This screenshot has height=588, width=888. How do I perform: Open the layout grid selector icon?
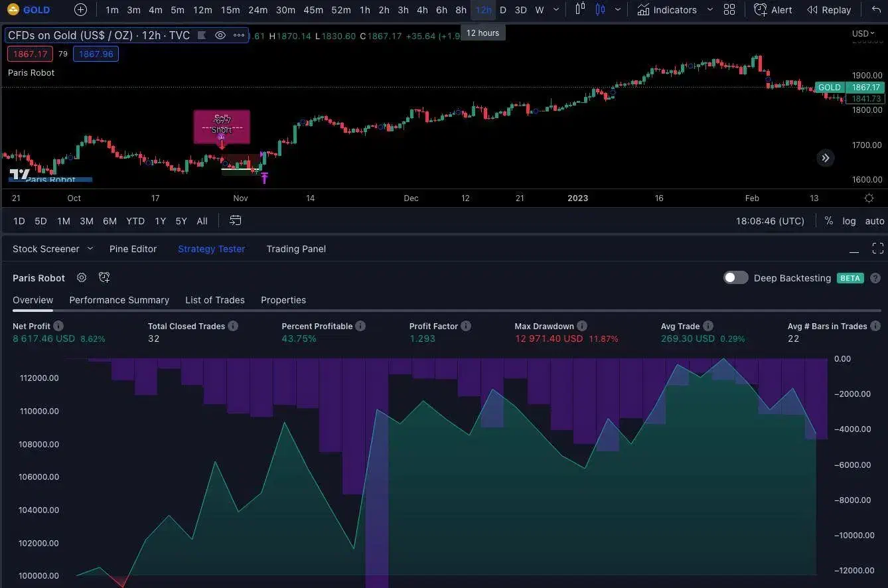point(729,10)
